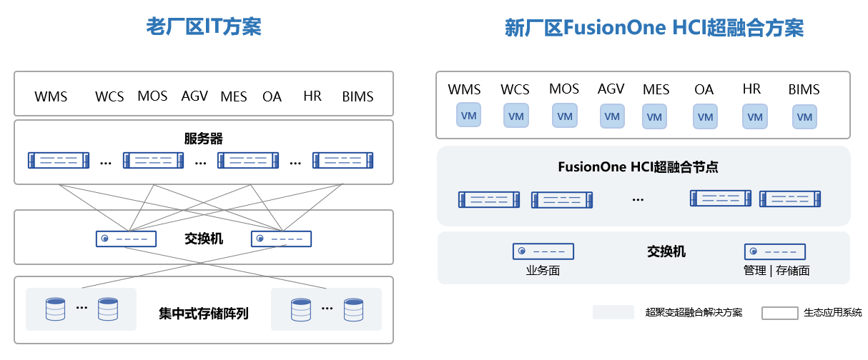Click the VM icon under BIMS
This screenshot has width=868, height=360.
pos(804,117)
